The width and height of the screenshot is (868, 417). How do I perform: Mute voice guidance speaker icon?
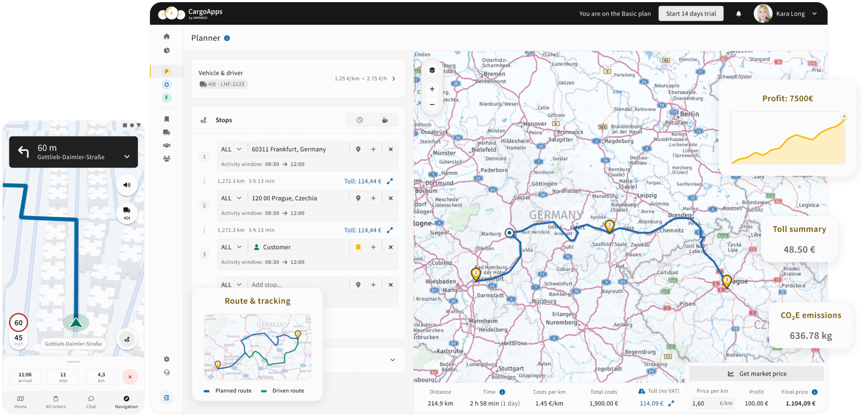[127, 185]
